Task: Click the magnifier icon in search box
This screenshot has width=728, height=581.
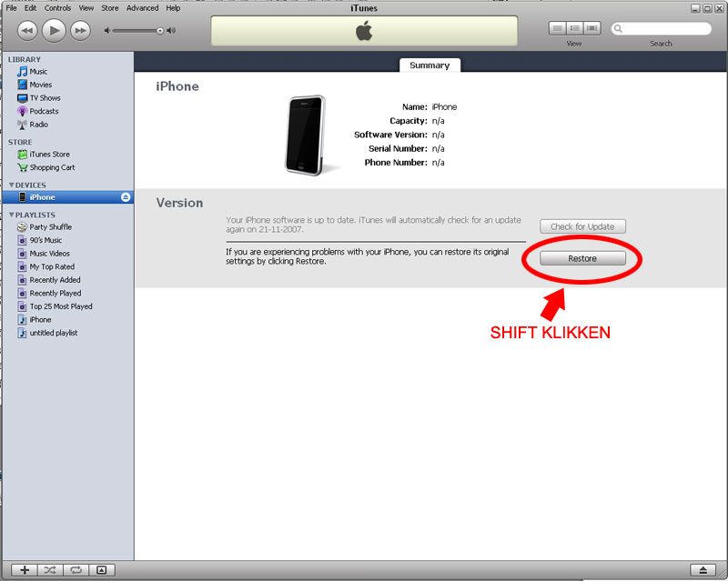Action: pyautogui.click(x=618, y=29)
